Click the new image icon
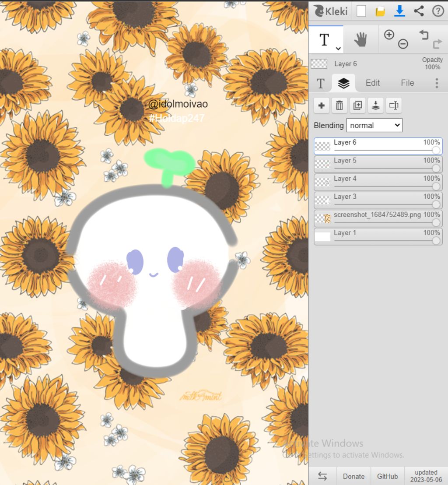 361,11
